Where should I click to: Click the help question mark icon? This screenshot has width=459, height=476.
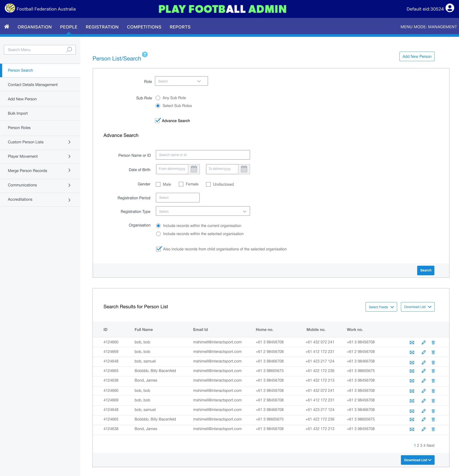[x=145, y=54]
